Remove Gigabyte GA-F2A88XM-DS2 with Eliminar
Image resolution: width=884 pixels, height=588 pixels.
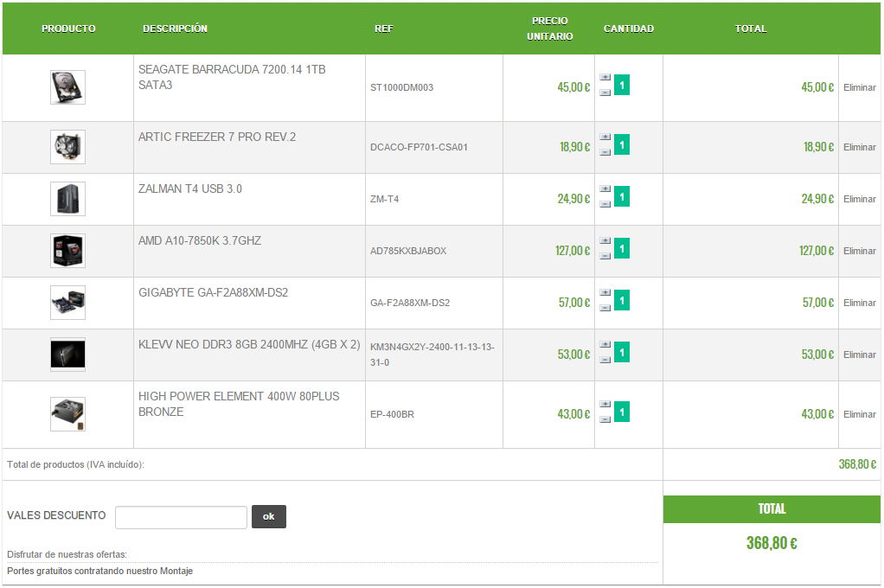[859, 303]
